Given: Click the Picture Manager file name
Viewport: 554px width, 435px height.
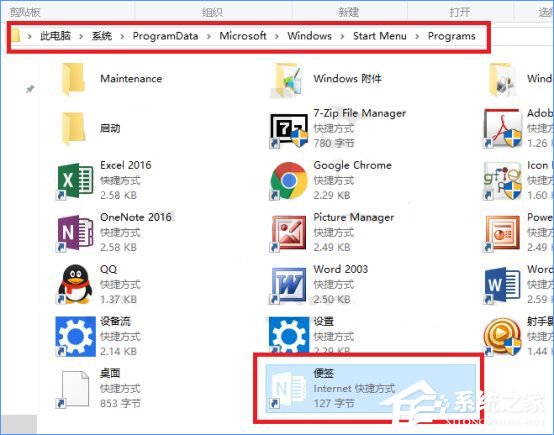Looking at the screenshot, I should click(354, 217).
